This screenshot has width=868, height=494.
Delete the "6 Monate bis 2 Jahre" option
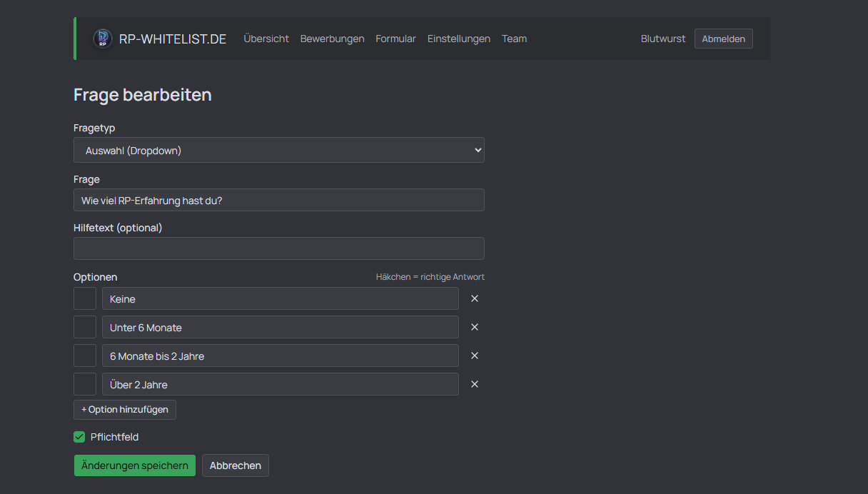tap(475, 356)
